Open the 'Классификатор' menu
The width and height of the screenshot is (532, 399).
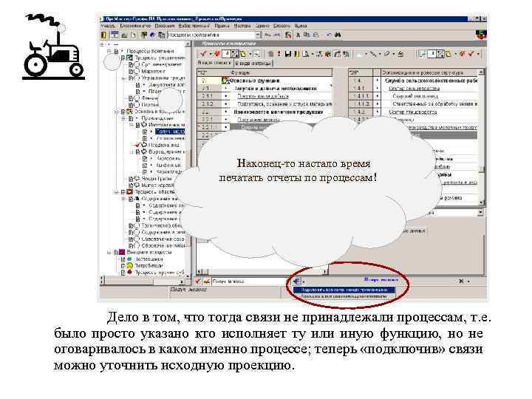point(135,26)
